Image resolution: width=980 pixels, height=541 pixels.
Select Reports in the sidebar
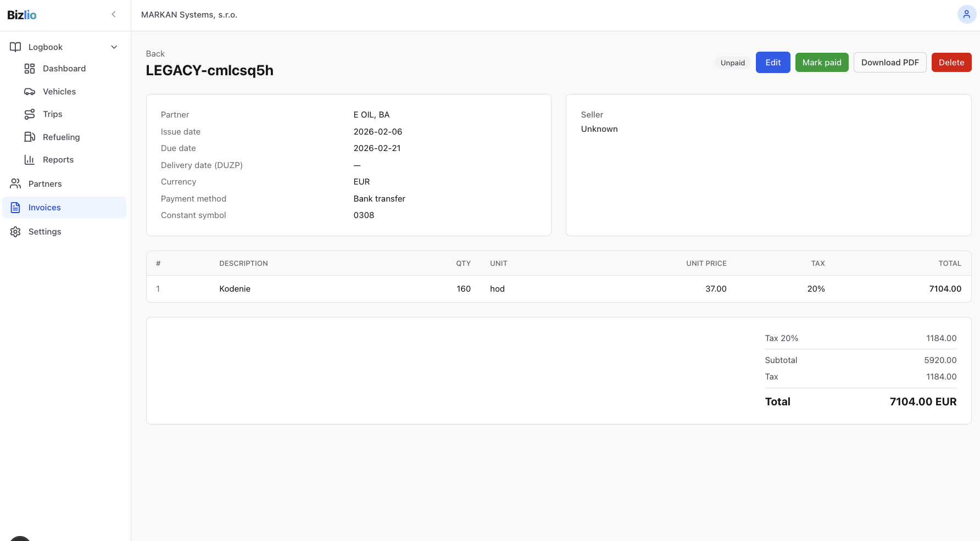click(58, 160)
